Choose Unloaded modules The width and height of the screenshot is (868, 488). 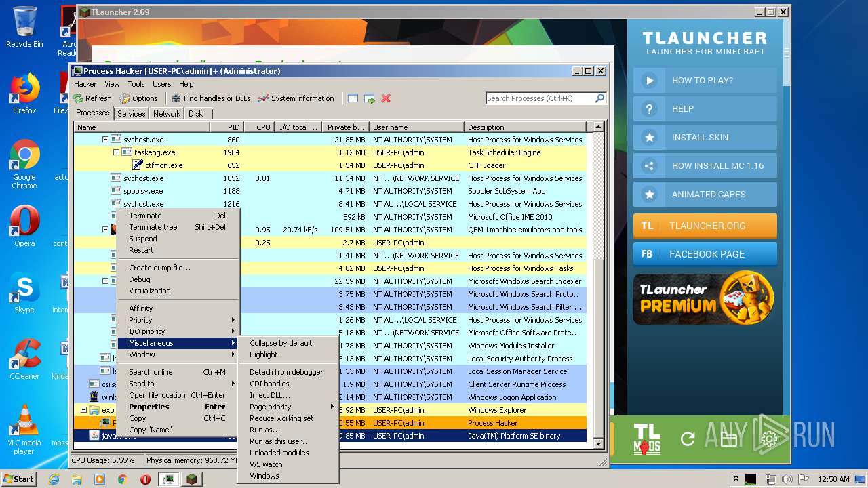coord(288,453)
